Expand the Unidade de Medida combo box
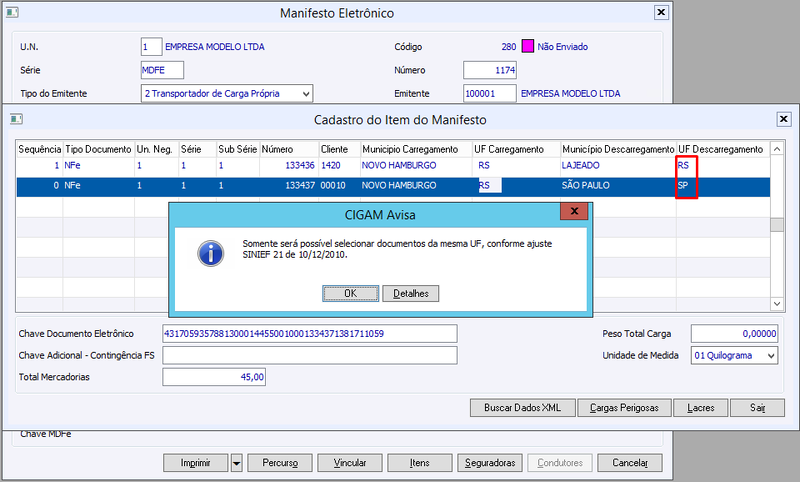 (x=771, y=356)
